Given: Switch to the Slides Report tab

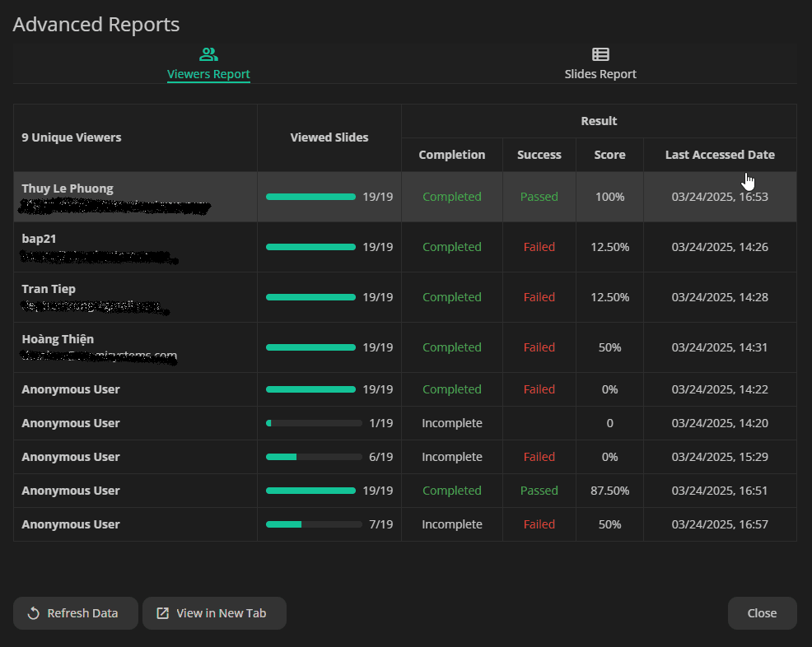Looking at the screenshot, I should tap(600, 64).
